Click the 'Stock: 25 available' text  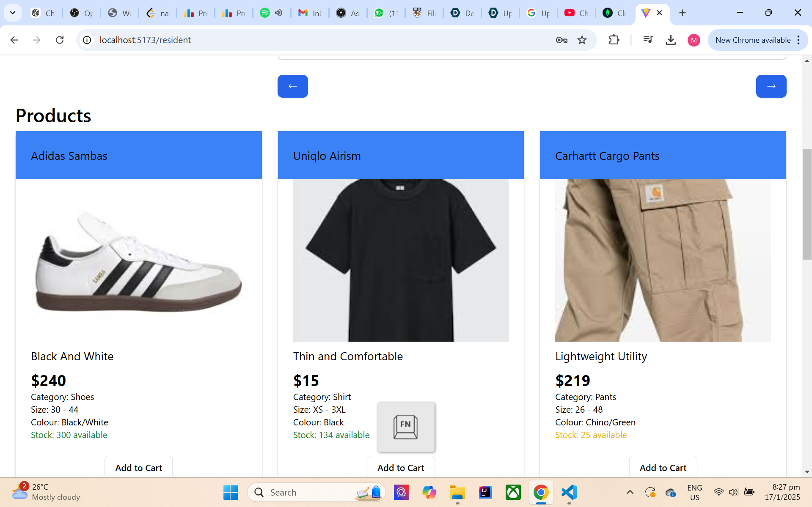pyautogui.click(x=591, y=435)
